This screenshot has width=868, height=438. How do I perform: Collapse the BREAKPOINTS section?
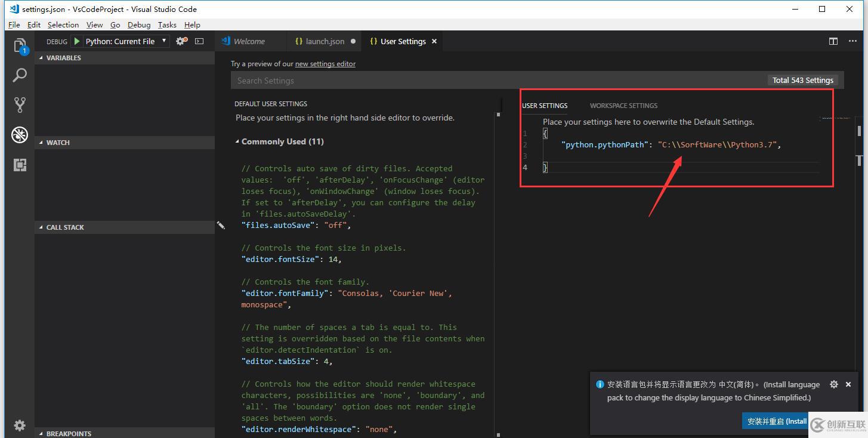tap(125, 433)
